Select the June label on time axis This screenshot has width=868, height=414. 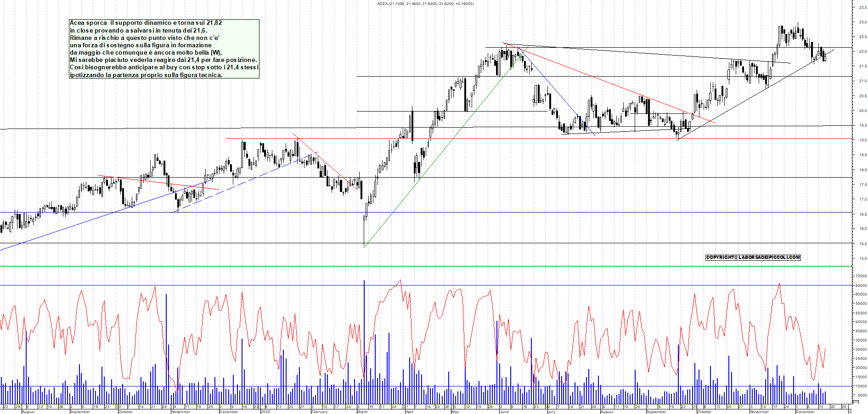click(x=504, y=412)
